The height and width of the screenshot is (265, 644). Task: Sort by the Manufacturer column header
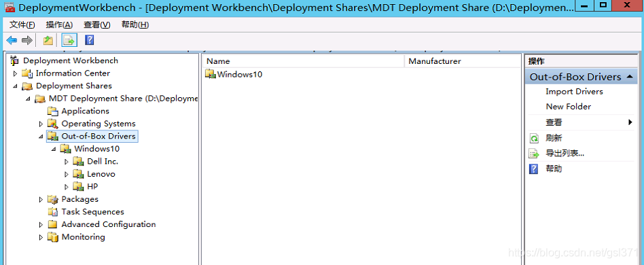(463, 61)
